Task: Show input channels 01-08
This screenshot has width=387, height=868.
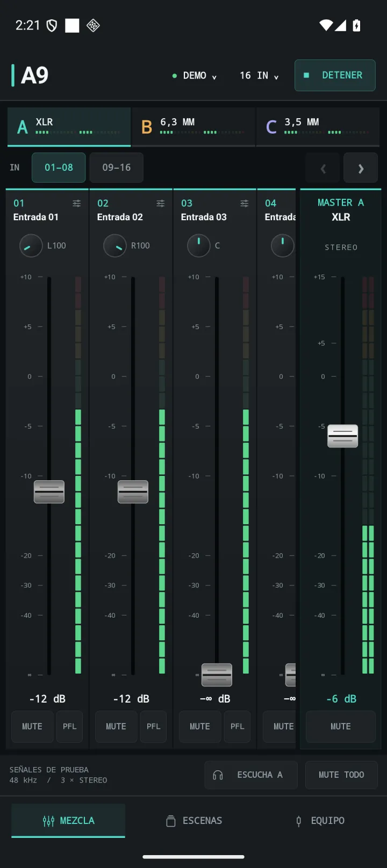Action: (x=59, y=168)
